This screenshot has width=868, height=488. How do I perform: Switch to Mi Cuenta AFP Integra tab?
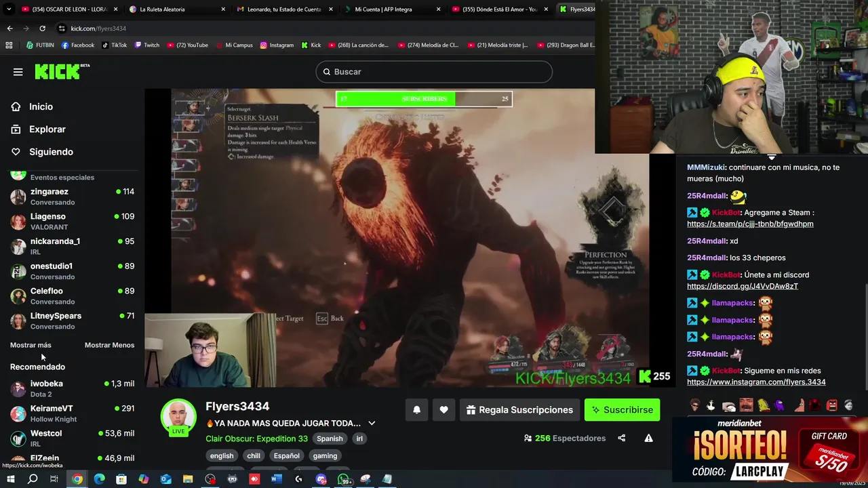click(x=393, y=9)
